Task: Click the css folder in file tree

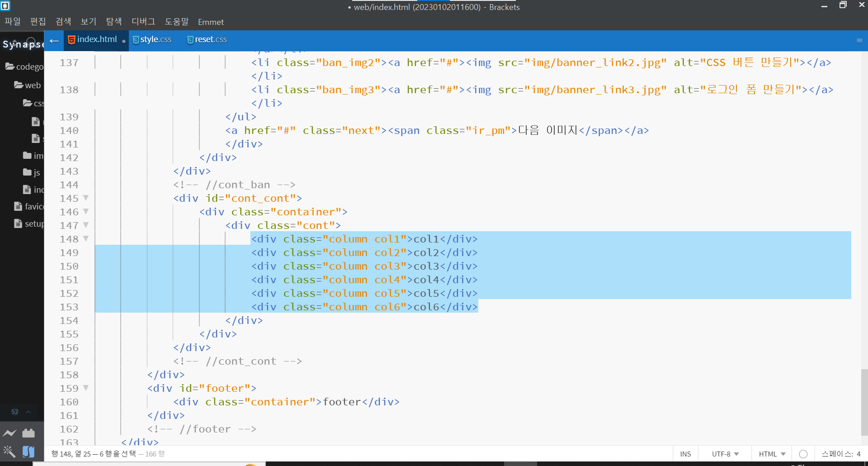Action: [x=34, y=103]
